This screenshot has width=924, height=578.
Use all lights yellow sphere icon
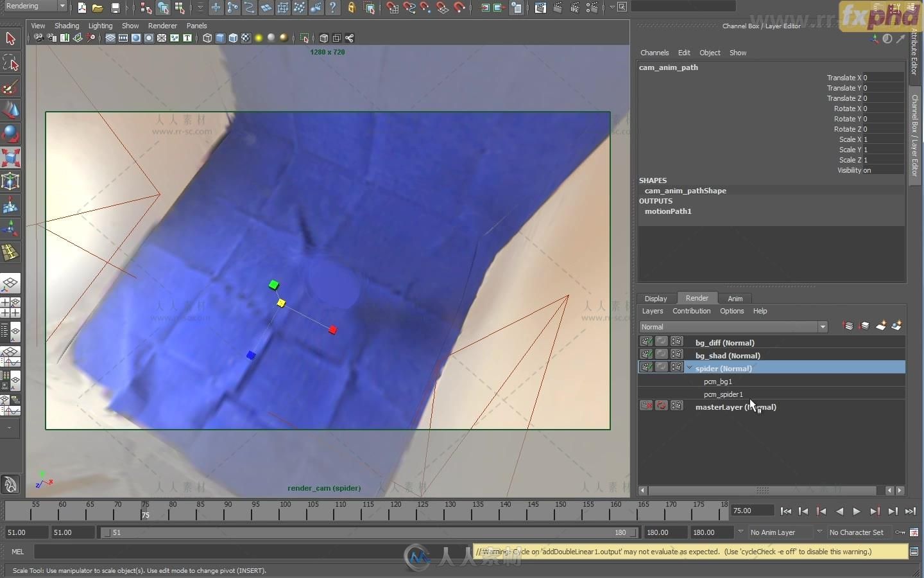pyautogui.click(x=259, y=38)
